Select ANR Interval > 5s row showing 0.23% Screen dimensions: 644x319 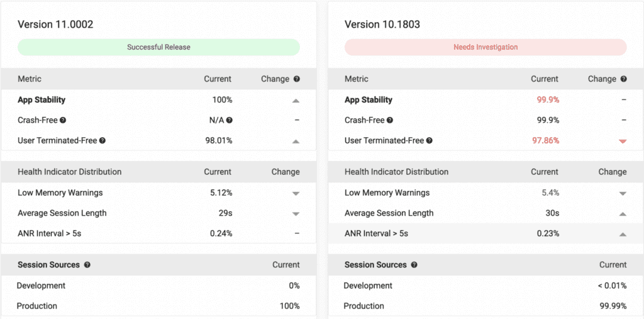[x=486, y=233]
